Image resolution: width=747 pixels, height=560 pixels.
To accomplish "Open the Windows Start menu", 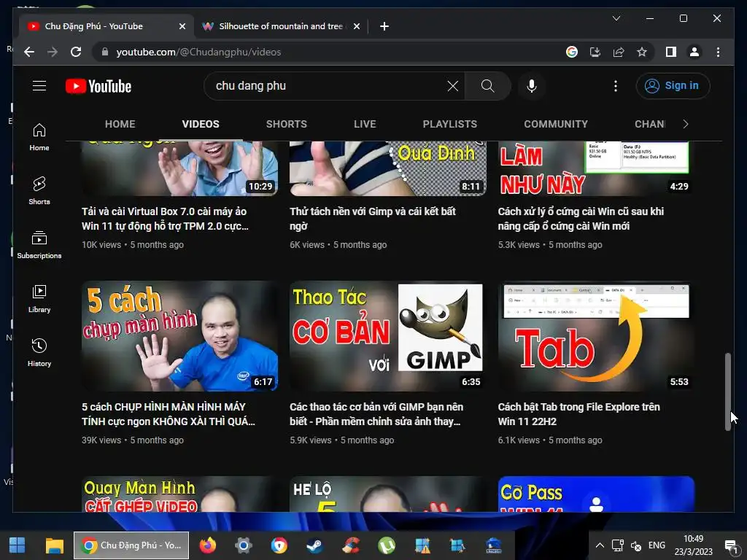I will [18, 545].
